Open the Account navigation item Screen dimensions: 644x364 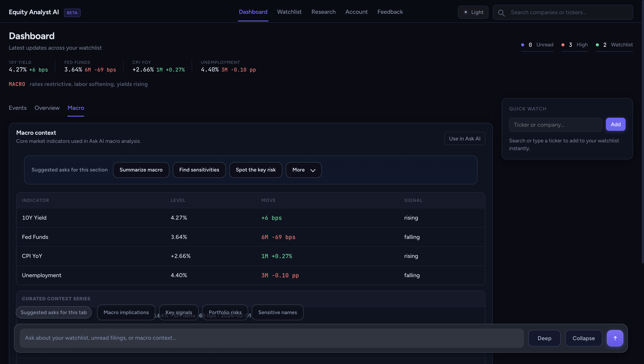pos(356,12)
